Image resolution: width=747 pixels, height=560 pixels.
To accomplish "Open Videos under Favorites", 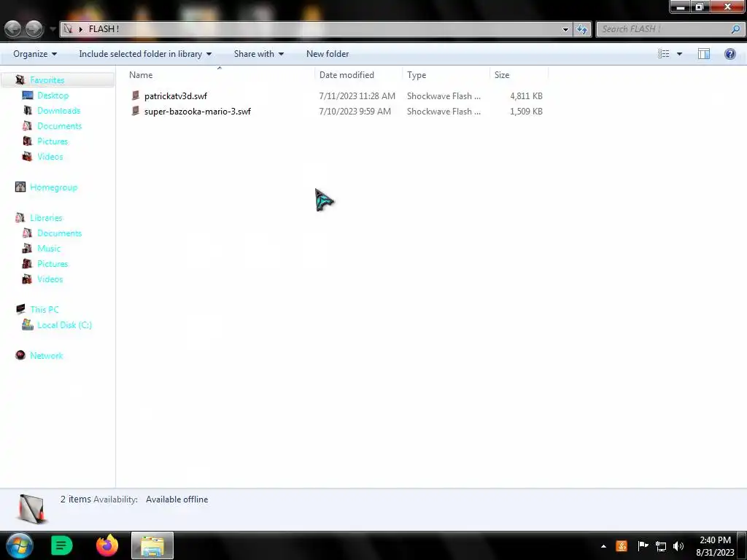I will 50,156.
